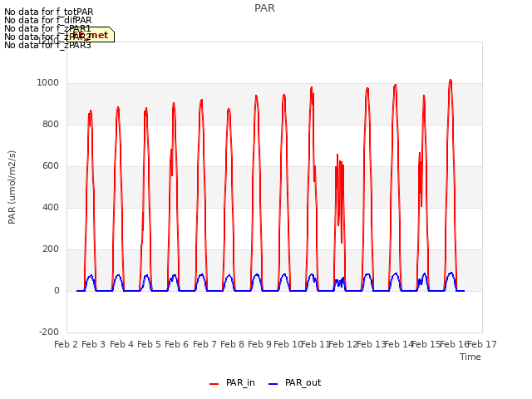Click the 400 y-axis tick label
Viewport: 532px width, 399px height.
pos(51,207)
